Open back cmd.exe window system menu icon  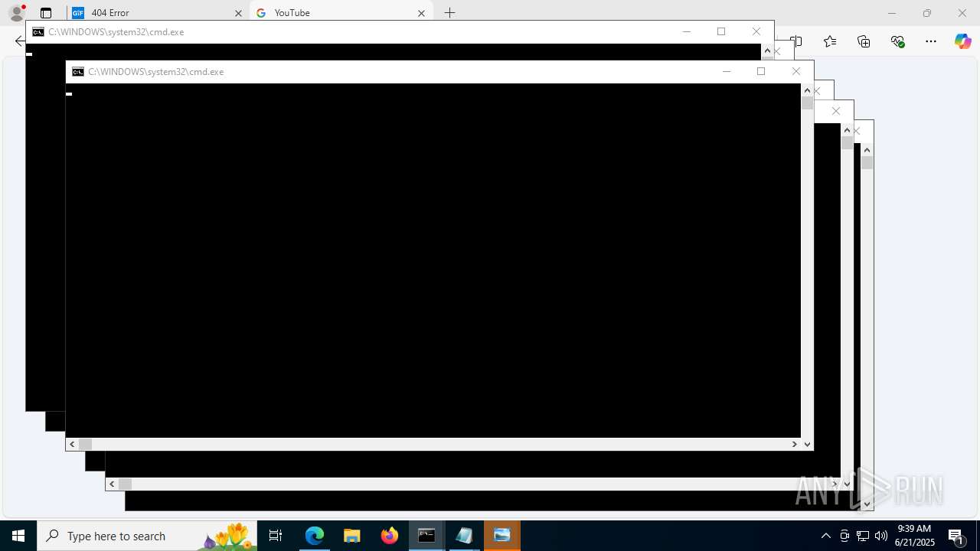(x=38, y=32)
